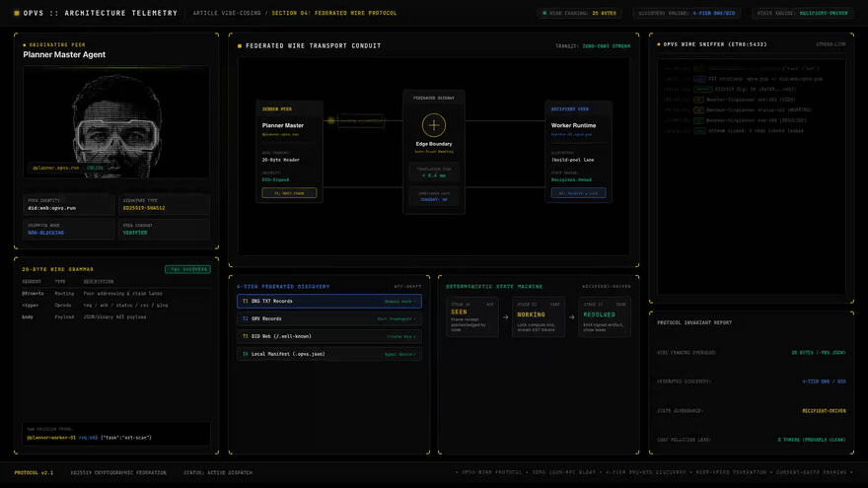Click the yellow dot beside OPVS Wire Sniffer title
Viewport: 868px width, 488px height.
tap(659, 44)
